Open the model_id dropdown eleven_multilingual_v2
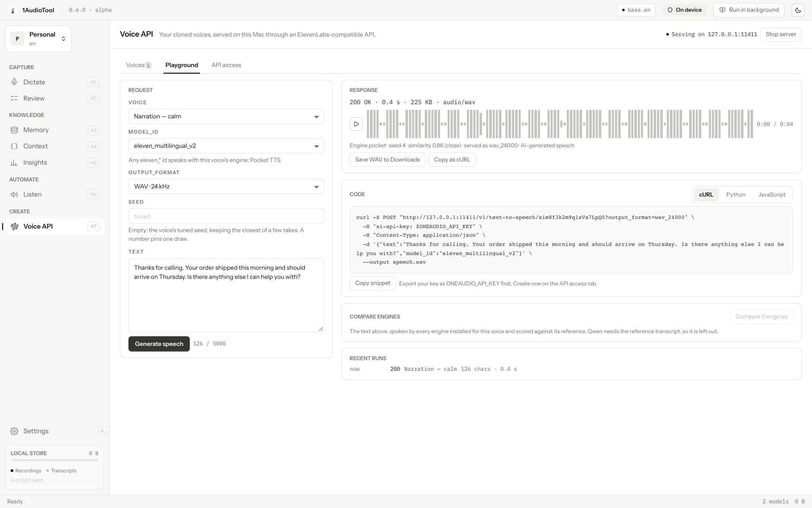This screenshot has width=812, height=508. [x=226, y=146]
